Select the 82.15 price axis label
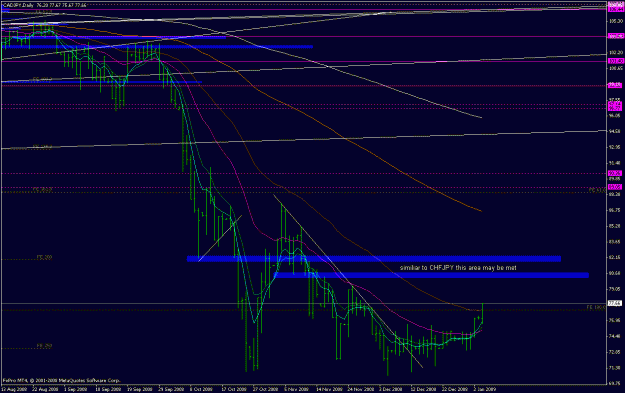Viewport: 625px width, 393px height. (615, 257)
